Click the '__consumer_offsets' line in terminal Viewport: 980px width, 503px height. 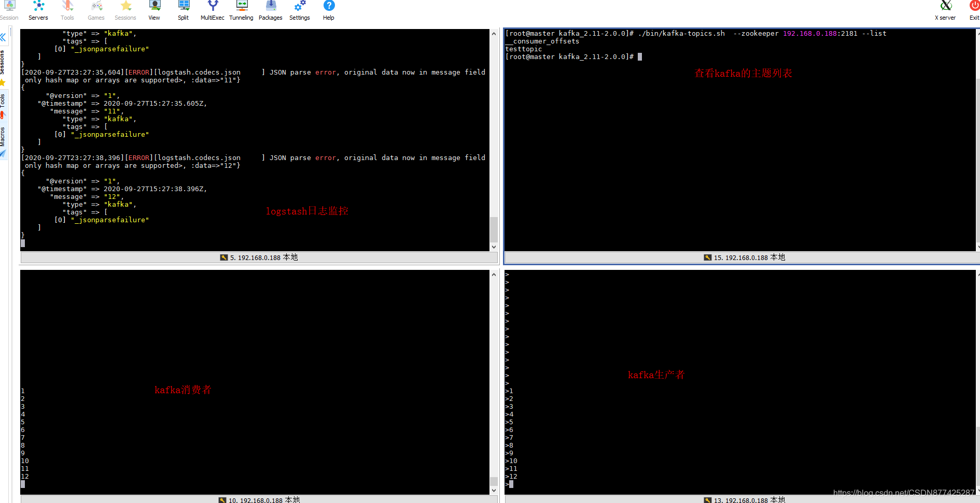click(542, 41)
